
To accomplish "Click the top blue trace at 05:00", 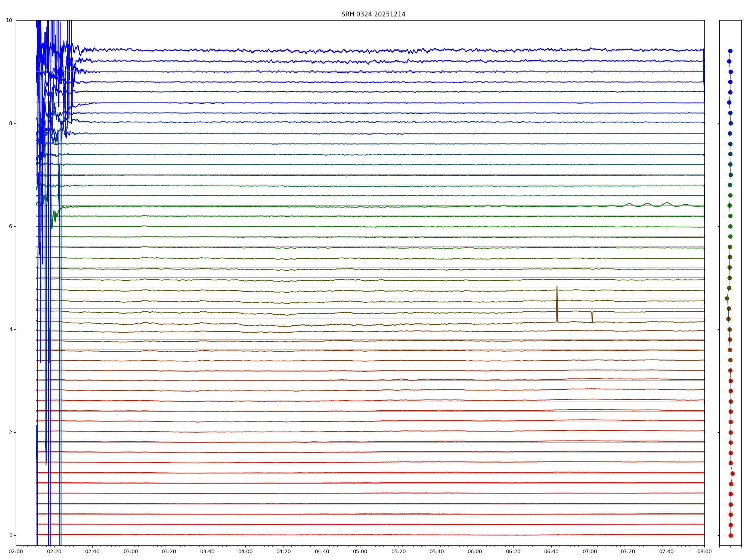I will click(x=360, y=50).
